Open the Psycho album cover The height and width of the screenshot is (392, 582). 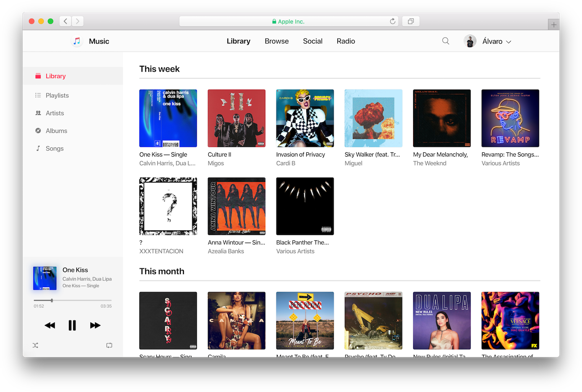pos(373,321)
